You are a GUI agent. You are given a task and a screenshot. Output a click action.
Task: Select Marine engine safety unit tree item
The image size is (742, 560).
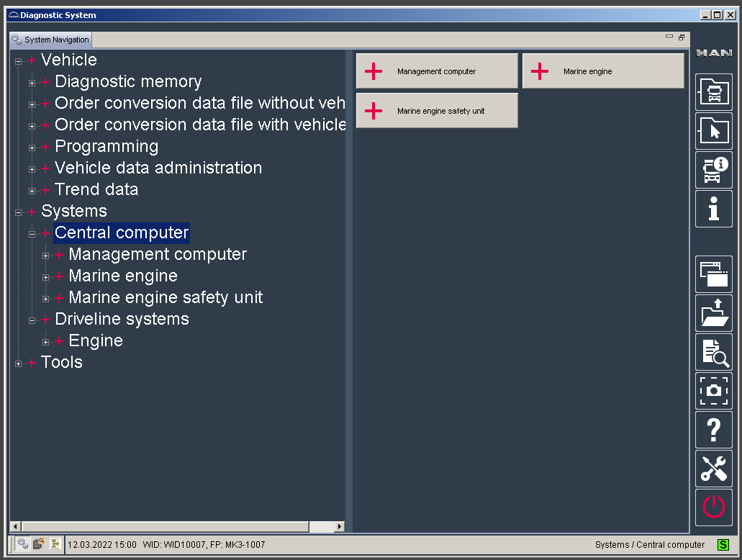[x=166, y=297]
